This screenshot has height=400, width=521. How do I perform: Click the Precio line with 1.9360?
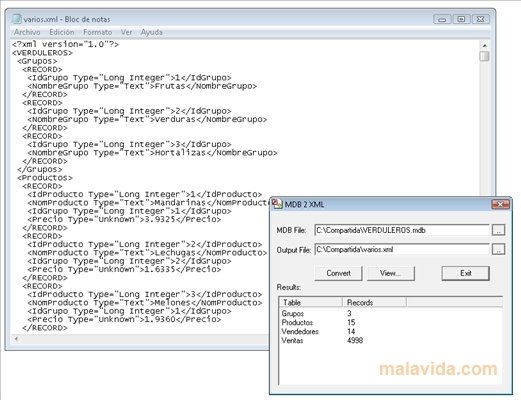124,319
